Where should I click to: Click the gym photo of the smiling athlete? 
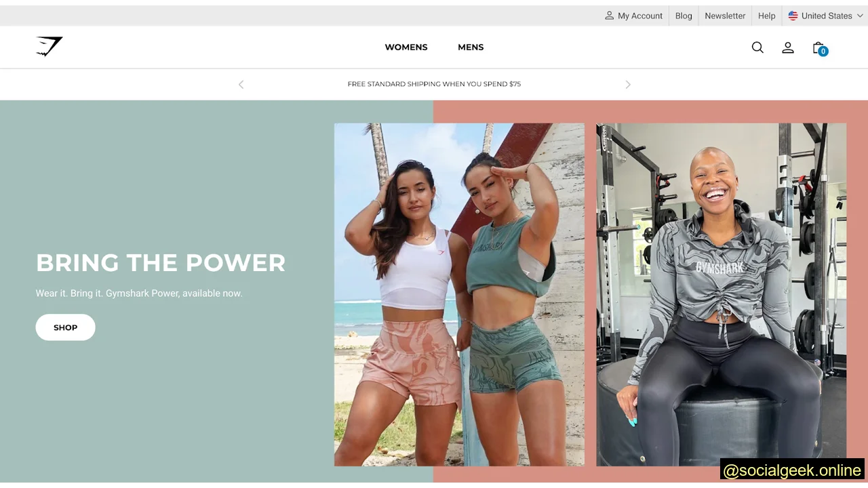tap(721, 294)
